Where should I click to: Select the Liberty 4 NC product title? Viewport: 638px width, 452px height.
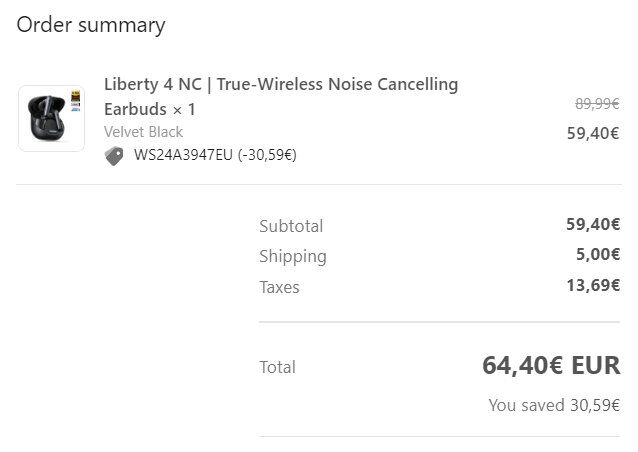coord(281,97)
